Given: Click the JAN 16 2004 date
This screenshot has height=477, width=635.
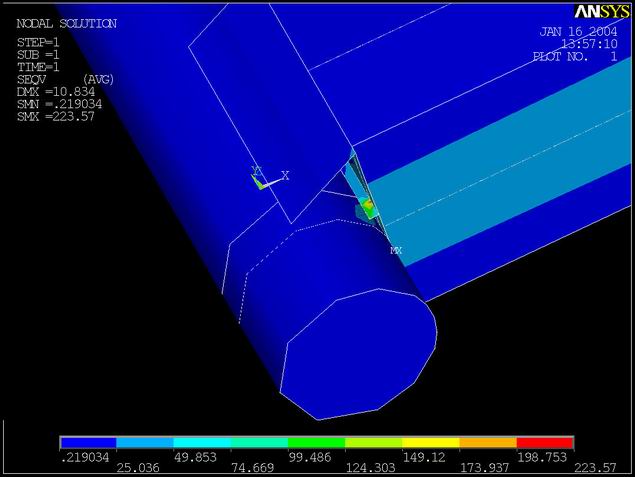Looking at the screenshot, I should click(579, 32).
